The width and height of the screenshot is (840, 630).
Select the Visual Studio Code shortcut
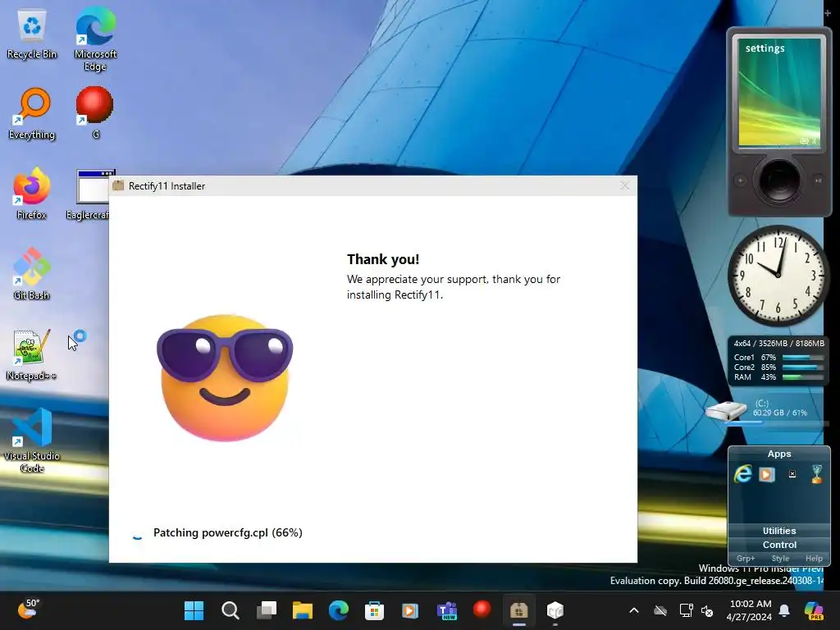coord(32,441)
